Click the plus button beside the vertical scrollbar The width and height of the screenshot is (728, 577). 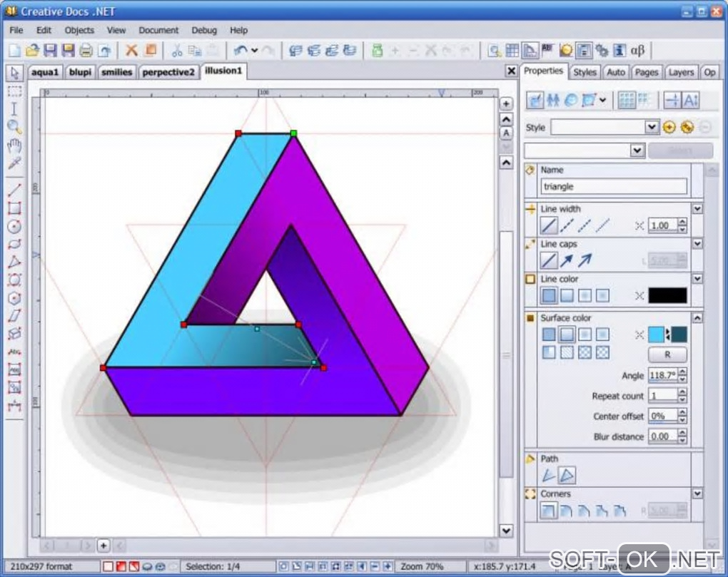point(506,103)
